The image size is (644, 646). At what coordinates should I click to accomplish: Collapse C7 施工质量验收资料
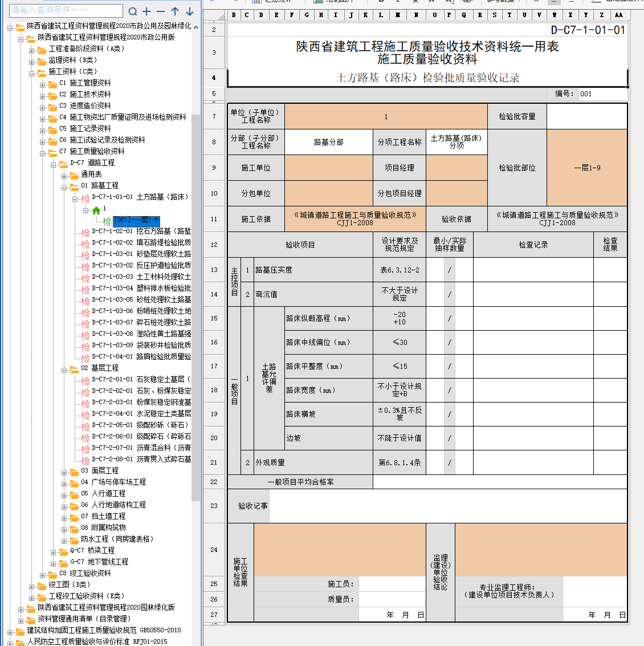coord(42,154)
